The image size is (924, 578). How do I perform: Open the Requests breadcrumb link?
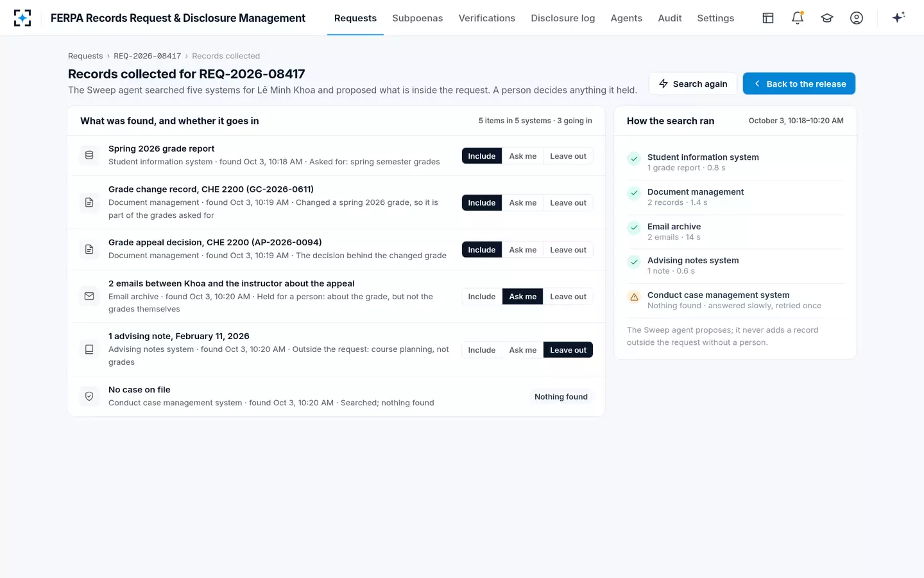coord(85,56)
